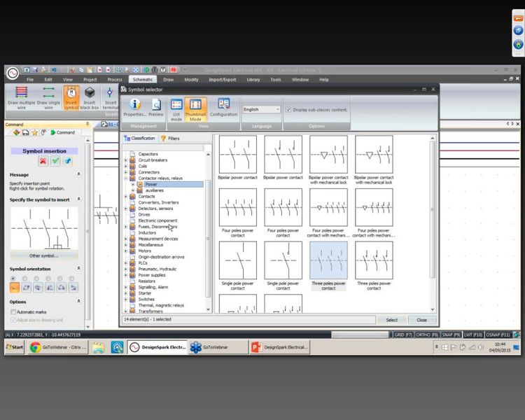This screenshot has width=525, height=420.
Task: Select the currently checked orientation radio button
Action: click(13, 279)
